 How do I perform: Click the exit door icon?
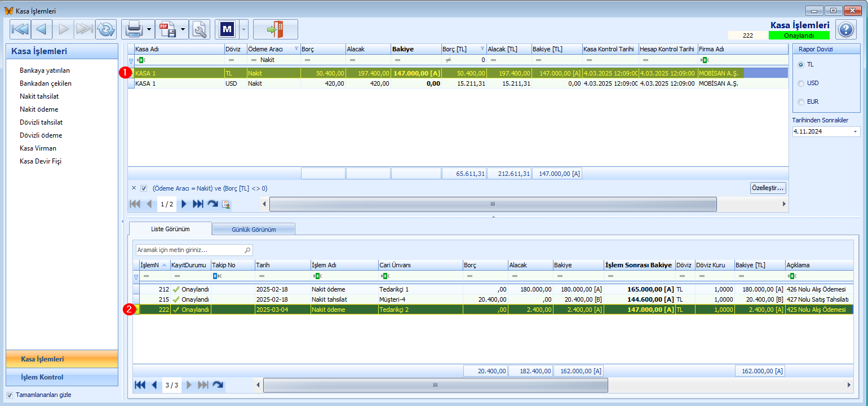pyautogui.click(x=275, y=29)
